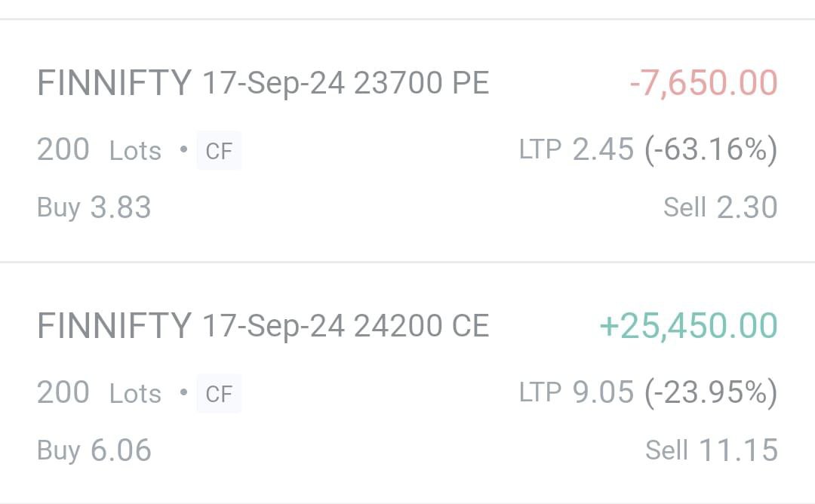Tap 200 Lots quantity on the 24200 CE position
The image size is (815, 504).
coord(99,393)
